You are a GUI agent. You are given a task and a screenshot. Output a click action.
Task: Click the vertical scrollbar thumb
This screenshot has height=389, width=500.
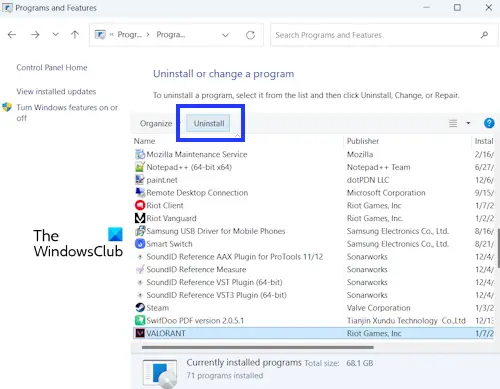pyautogui.click(x=498, y=248)
